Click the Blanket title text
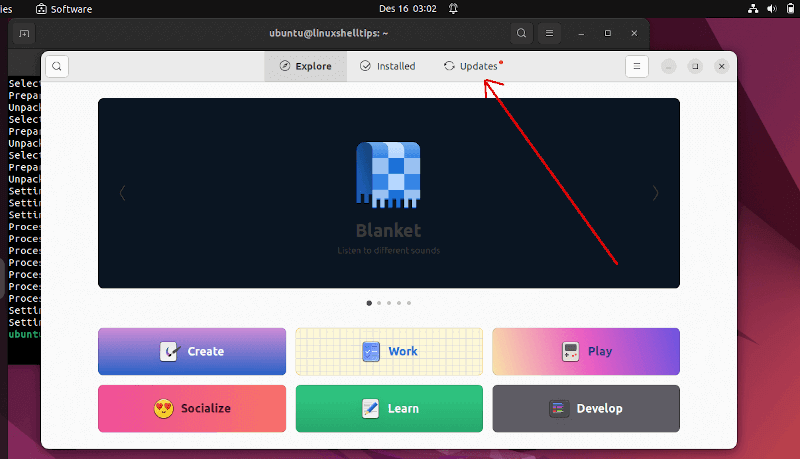This screenshot has height=459, width=800. tap(388, 231)
